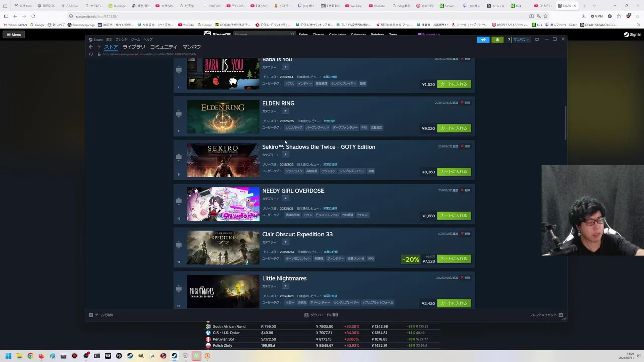Image resolution: width=644 pixels, height=362 pixels.
Task: Add a category to Baba Is You
Action: pos(285,67)
